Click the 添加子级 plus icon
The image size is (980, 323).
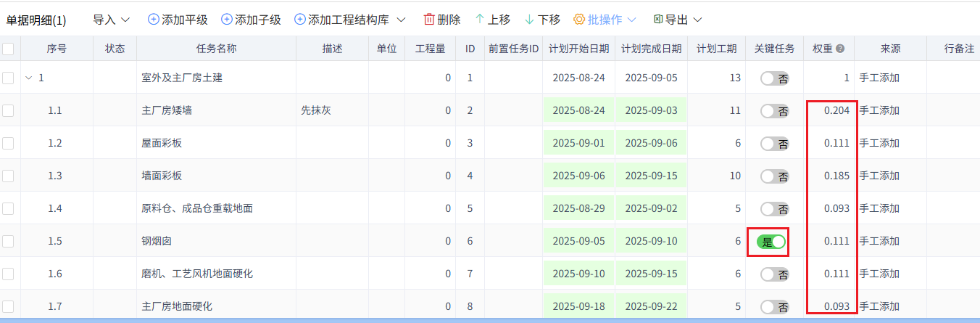[x=227, y=20]
